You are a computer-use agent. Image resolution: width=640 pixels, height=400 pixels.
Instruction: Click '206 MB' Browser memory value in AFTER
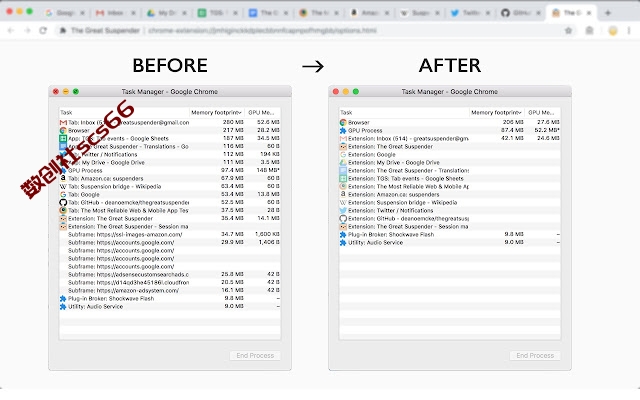(x=513, y=122)
